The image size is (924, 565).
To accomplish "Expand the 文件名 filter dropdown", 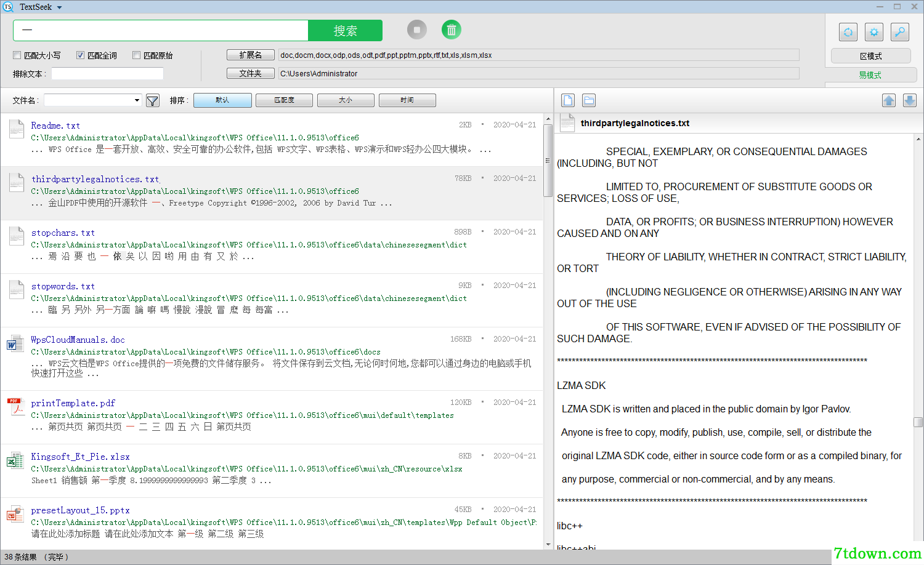I will point(137,100).
